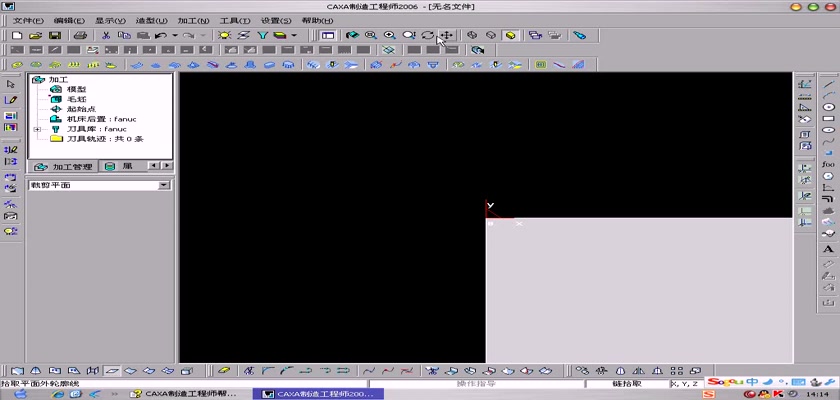Click the Sogou input method logo
Viewport: 840px width, 400px height.
[x=726, y=382]
